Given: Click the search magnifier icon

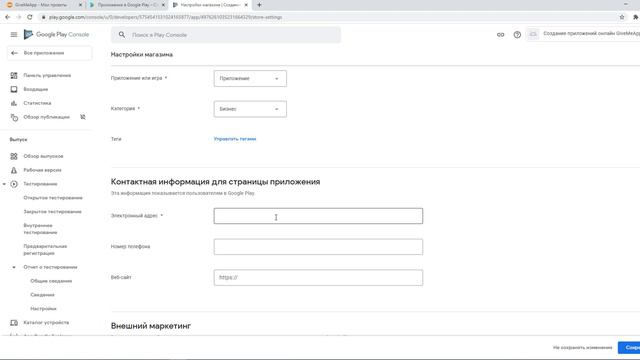Looking at the screenshot, I should pos(122,35).
